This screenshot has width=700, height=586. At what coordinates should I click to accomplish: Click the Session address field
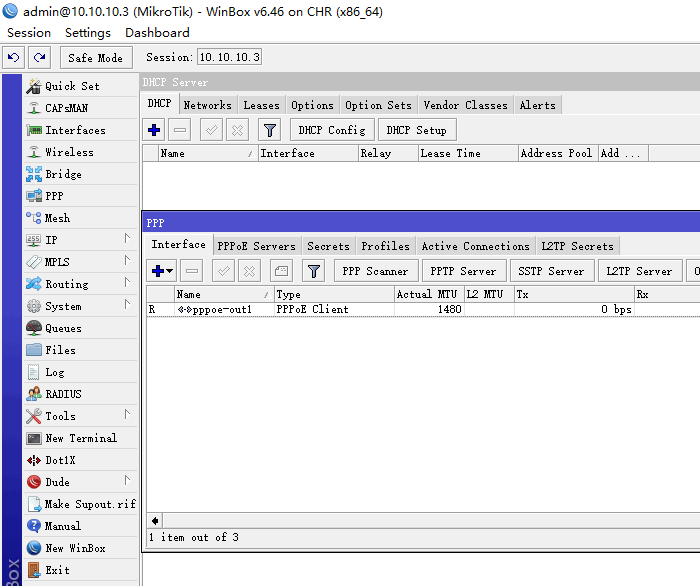click(229, 57)
